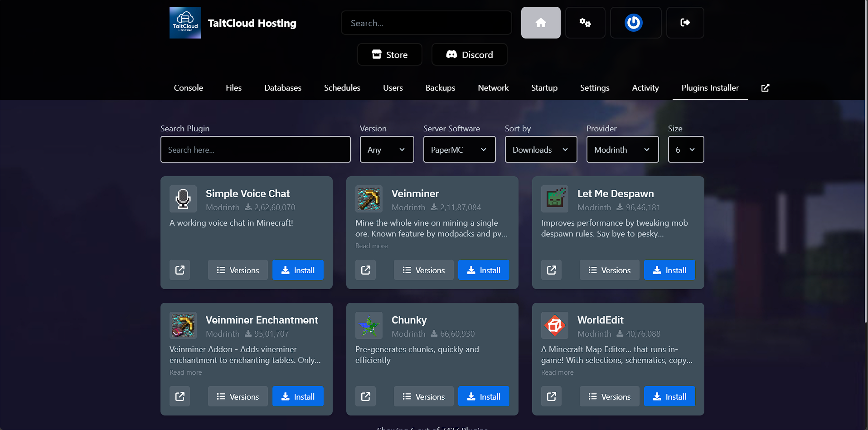
Task: Expand the Version dropdown
Action: click(x=387, y=150)
